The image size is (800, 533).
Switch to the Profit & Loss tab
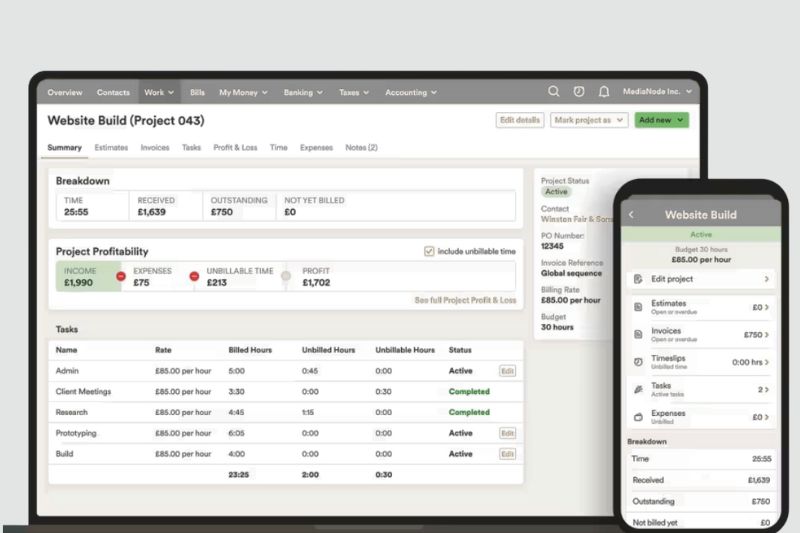click(235, 148)
